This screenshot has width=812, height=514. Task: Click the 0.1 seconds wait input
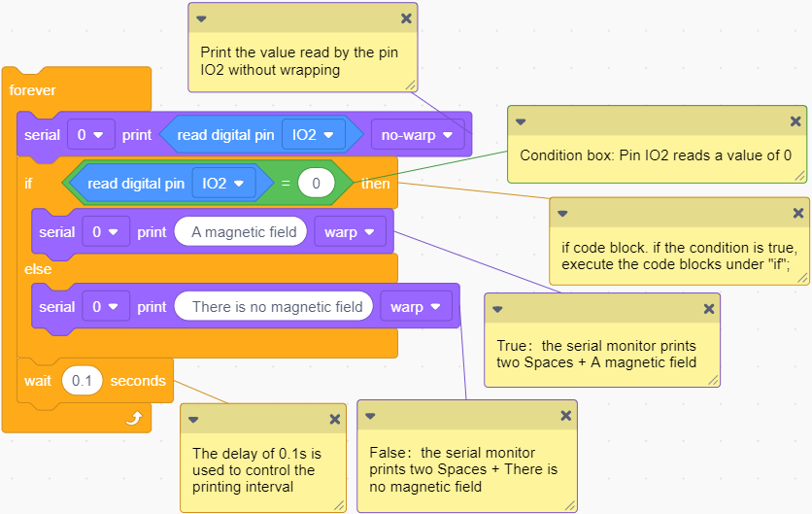(82, 381)
